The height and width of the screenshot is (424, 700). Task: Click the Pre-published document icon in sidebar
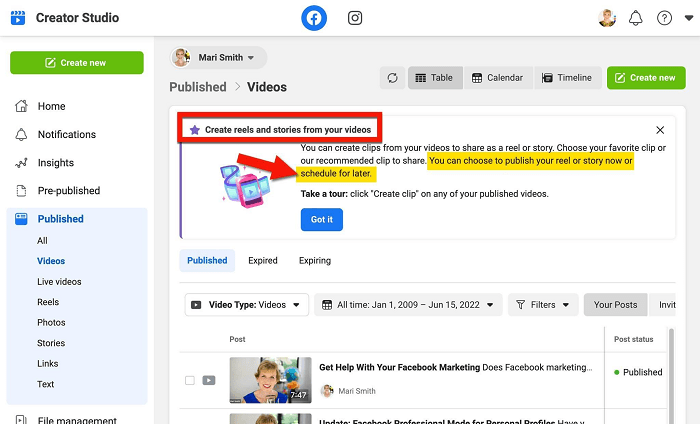tap(21, 191)
